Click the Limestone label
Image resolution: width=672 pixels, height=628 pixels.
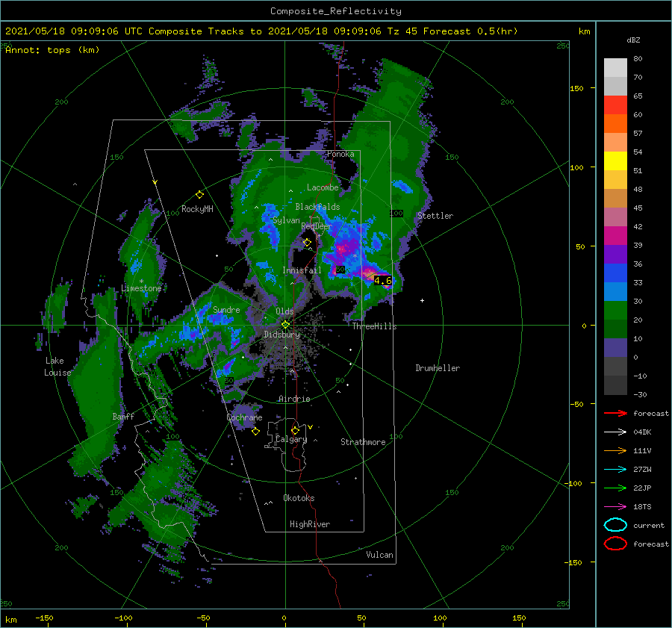point(141,288)
